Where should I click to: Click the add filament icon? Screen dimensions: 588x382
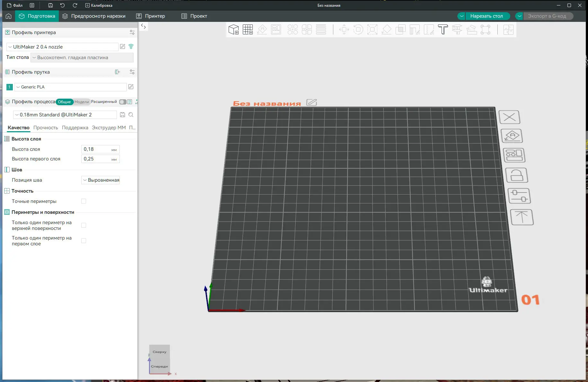pyautogui.click(x=118, y=72)
